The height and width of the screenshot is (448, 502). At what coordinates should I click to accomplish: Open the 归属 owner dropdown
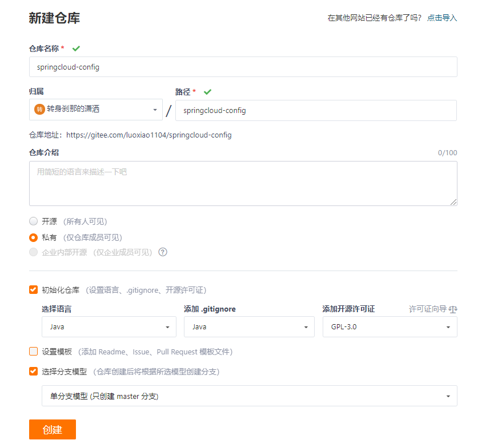(96, 110)
